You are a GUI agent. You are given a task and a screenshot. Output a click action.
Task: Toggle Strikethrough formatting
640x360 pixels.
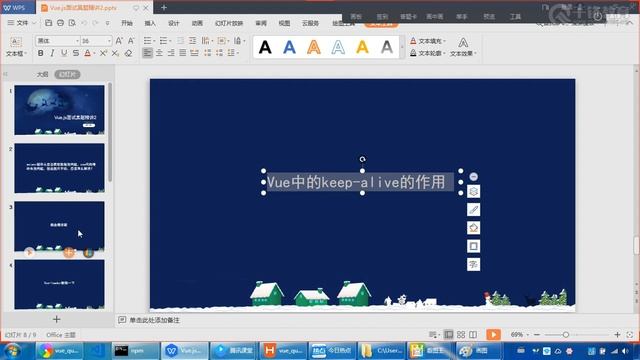tap(76, 53)
